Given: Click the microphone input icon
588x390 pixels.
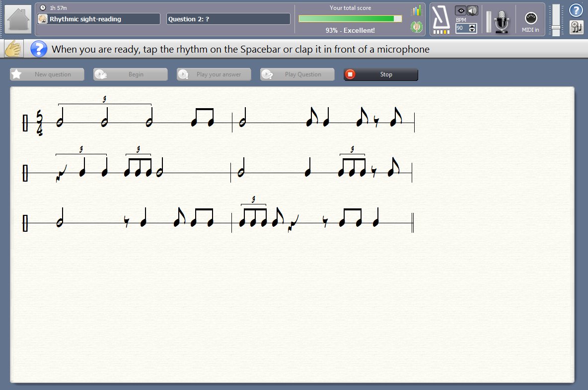Looking at the screenshot, I should click(x=503, y=22).
